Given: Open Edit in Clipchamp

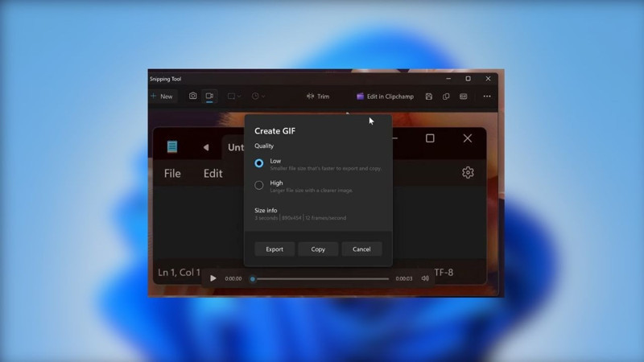Looking at the screenshot, I should (x=385, y=97).
